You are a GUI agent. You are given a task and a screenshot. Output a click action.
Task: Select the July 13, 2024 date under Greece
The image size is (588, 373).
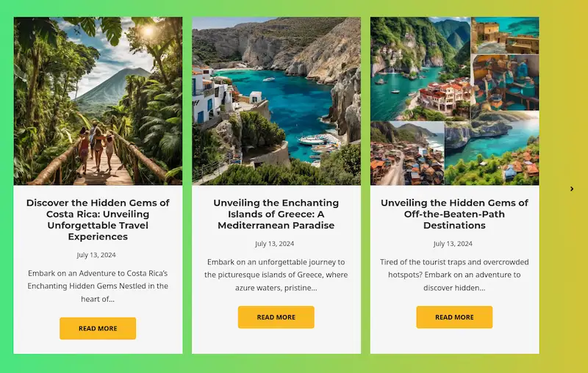[x=274, y=244]
